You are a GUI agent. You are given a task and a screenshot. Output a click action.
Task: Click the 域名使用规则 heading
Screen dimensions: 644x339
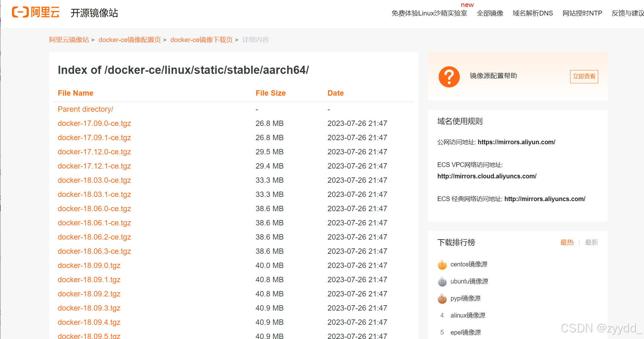460,121
